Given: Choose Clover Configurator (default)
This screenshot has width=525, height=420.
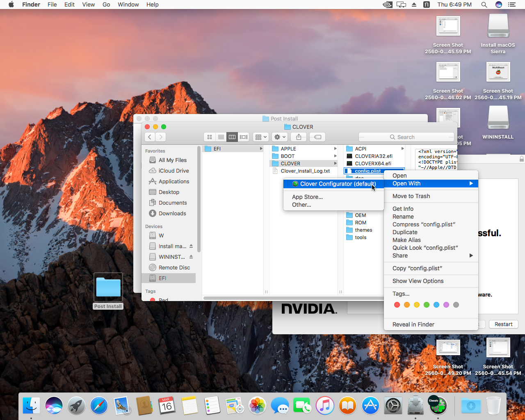Looking at the screenshot, I should click(x=333, y=184).
